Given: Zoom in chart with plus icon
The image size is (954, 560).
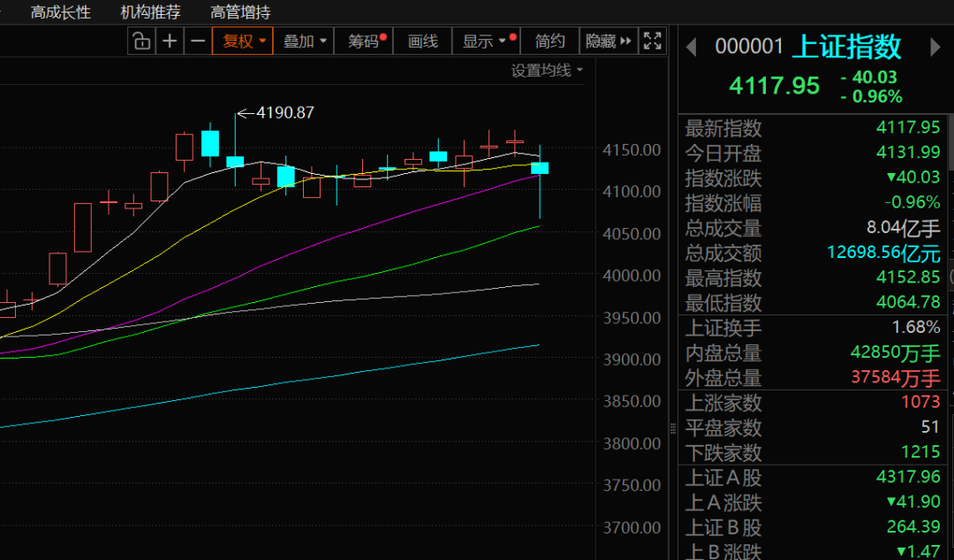Looking at the screenshot, I should coord(170,41).
